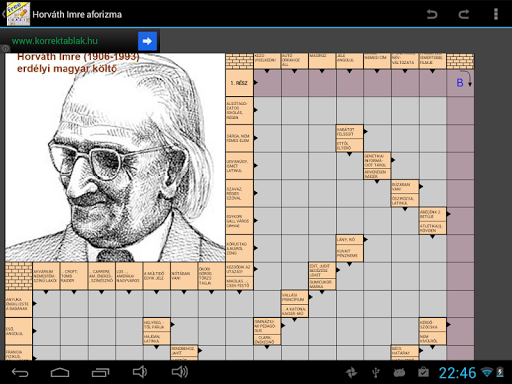The height and width of the screenshot is (384, 512).
Task: Open the recent apps button
Action: [100, 372]
